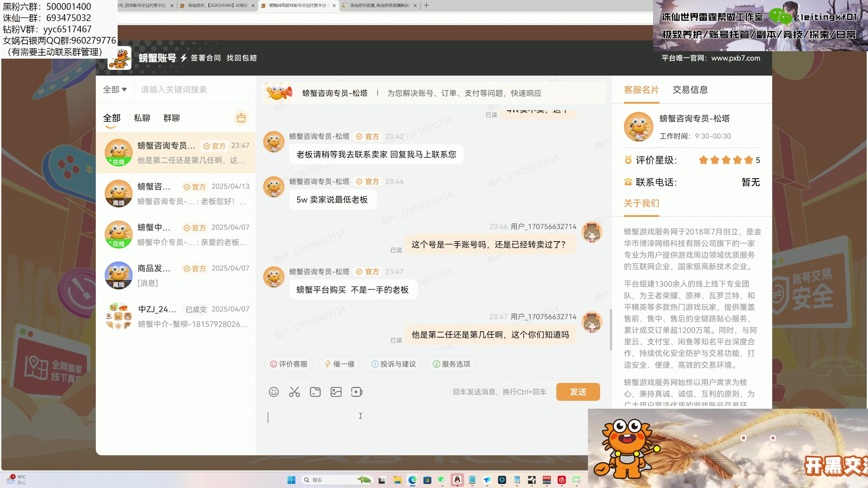
Task: Open the 商品发 conversation with [消息]
Action: 176,275
